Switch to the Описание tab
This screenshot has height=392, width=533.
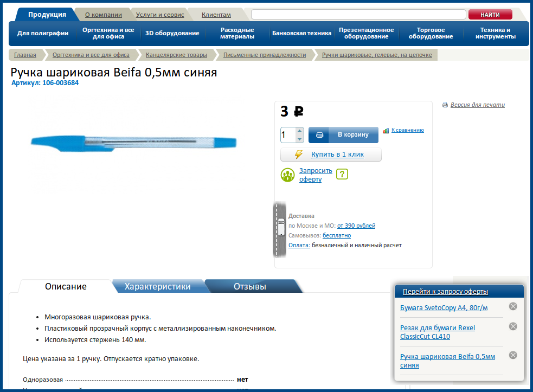click(x=66, y=287)
